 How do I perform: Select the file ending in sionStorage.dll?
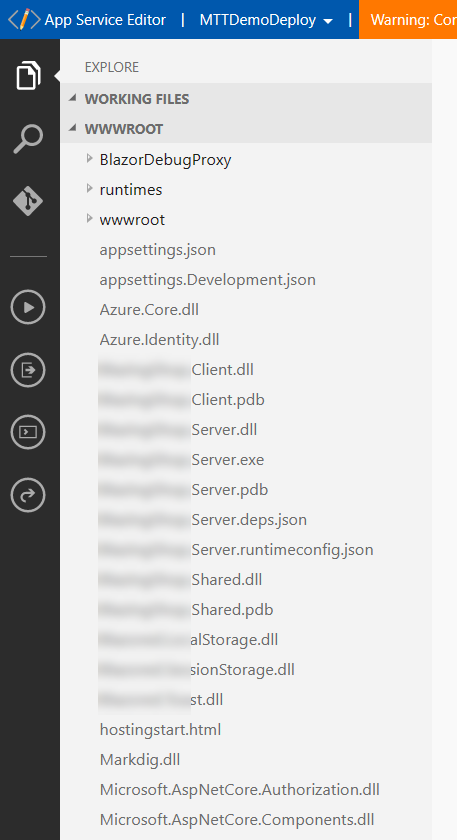pyautogui.click(x=197, y=670)
